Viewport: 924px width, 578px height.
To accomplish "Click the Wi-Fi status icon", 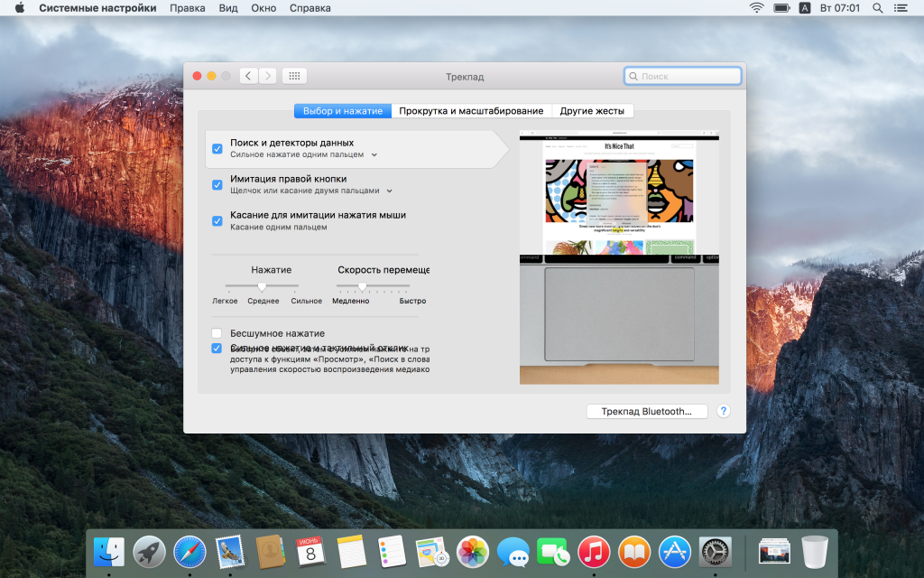I will [x=755, y=8].
